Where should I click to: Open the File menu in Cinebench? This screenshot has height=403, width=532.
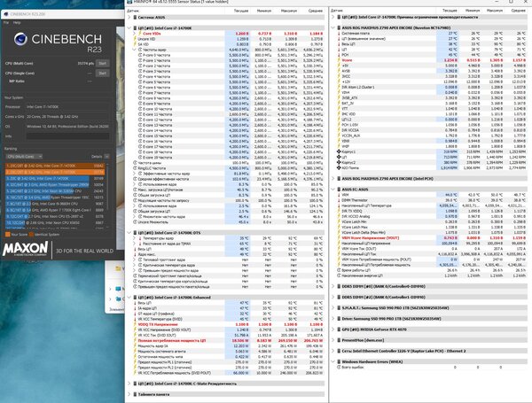[6, 22]
